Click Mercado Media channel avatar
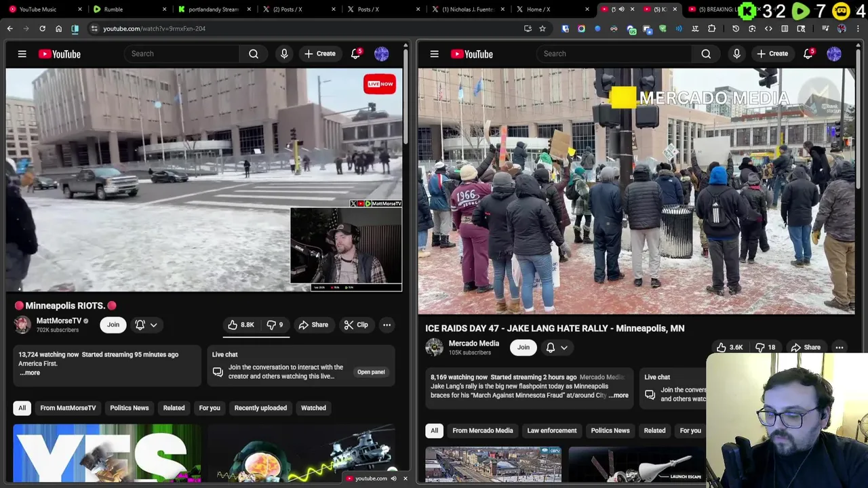 point(434,347)
